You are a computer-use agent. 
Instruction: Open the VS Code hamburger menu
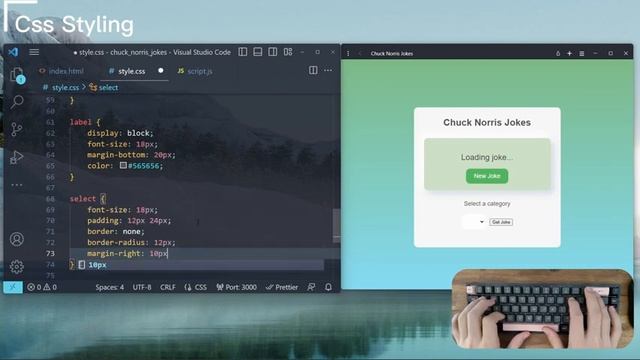(x=34, y=52)
